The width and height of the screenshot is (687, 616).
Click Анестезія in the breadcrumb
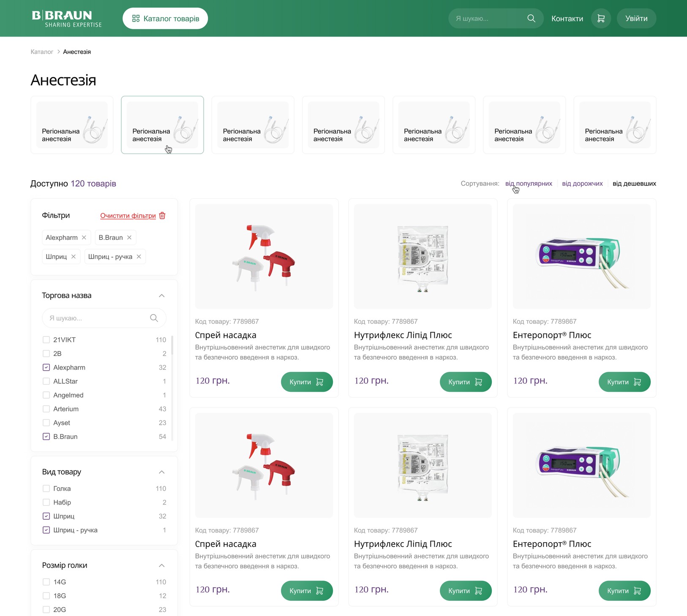point(77,52)
